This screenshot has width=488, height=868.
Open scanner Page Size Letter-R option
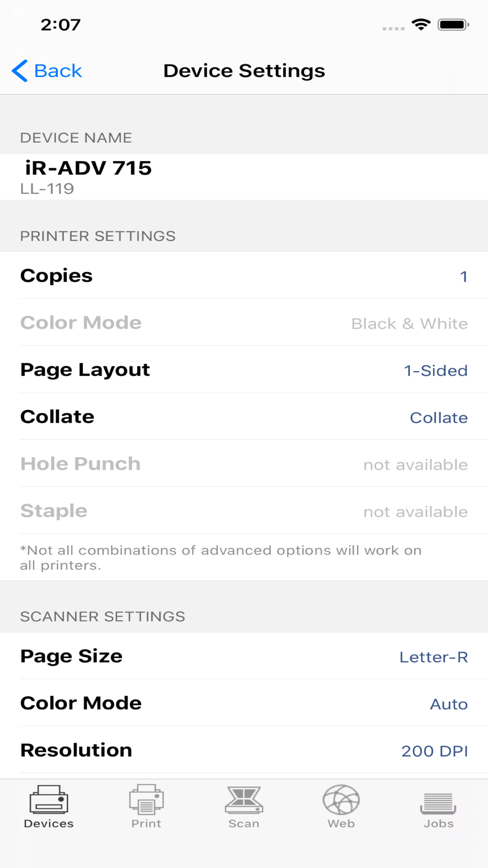(433, 657)
